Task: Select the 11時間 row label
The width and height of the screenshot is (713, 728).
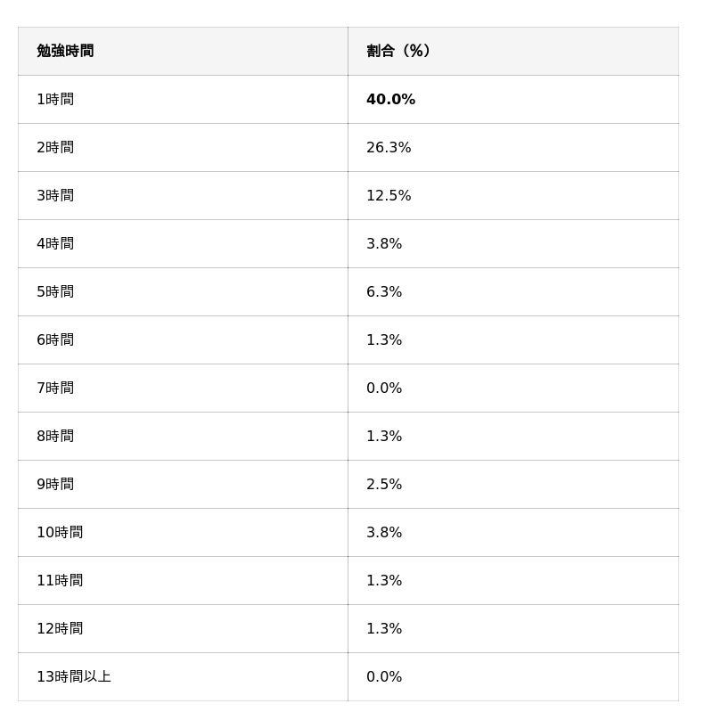Action: point(60,580)
